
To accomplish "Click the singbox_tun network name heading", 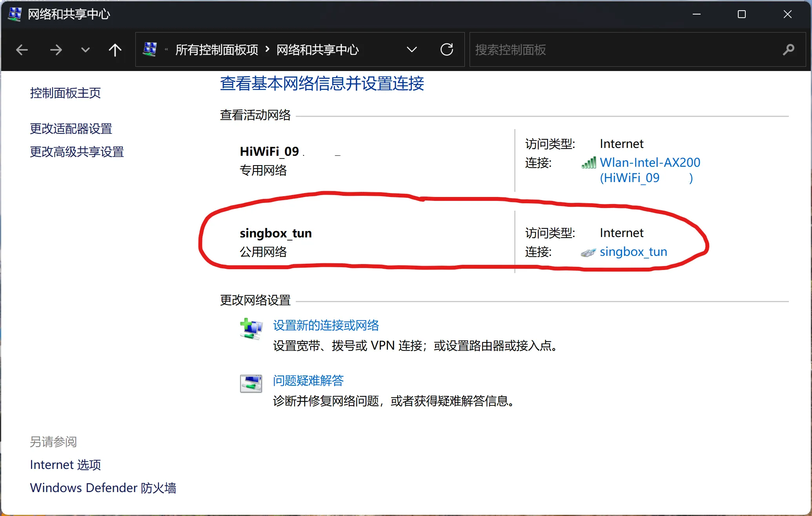I will tap(276, 233).
